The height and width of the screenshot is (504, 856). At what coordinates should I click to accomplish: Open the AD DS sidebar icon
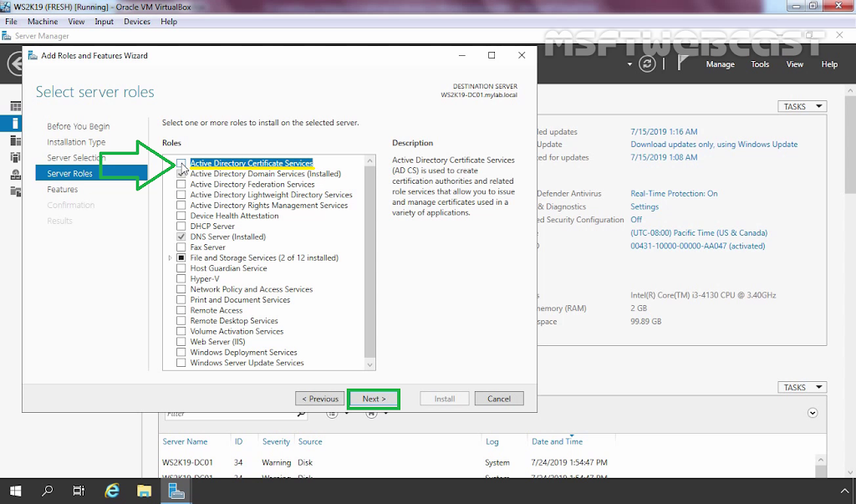(x=15, y=158)
